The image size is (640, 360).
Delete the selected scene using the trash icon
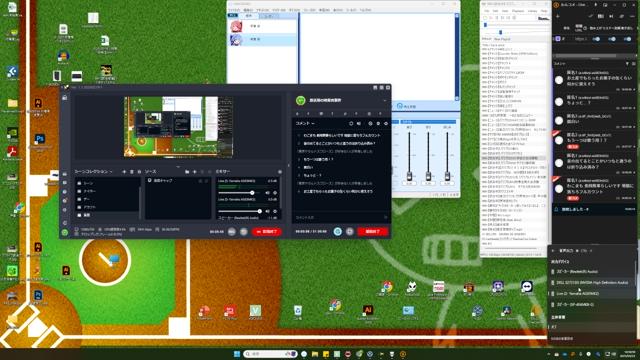tap(132, 172)
